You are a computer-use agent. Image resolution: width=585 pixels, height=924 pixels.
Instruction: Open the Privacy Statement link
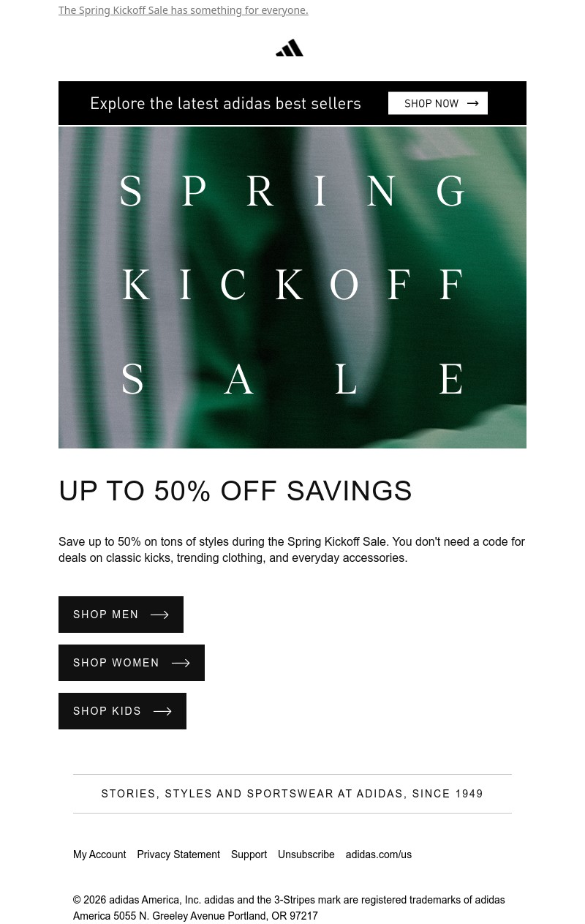(178, 854)
